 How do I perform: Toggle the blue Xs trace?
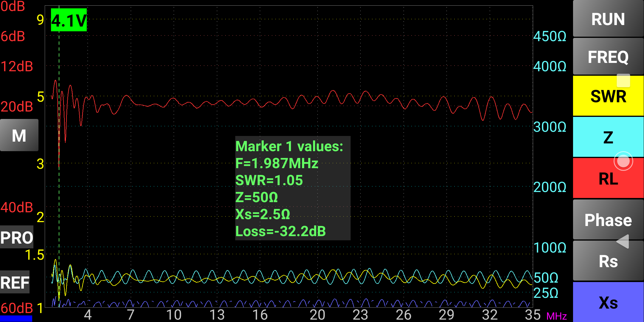pyautogui.click(x=608, y=303)
